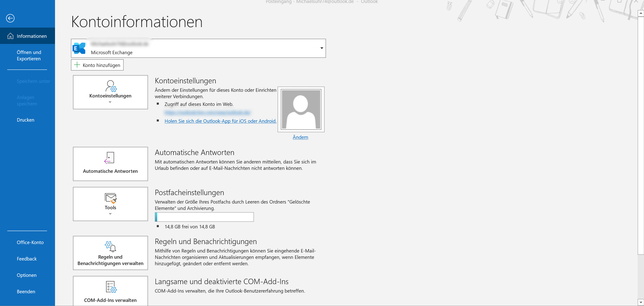Click the home icon beside Informationen
The width and height of the screenshot is (644, 306).
pos(10,36)
